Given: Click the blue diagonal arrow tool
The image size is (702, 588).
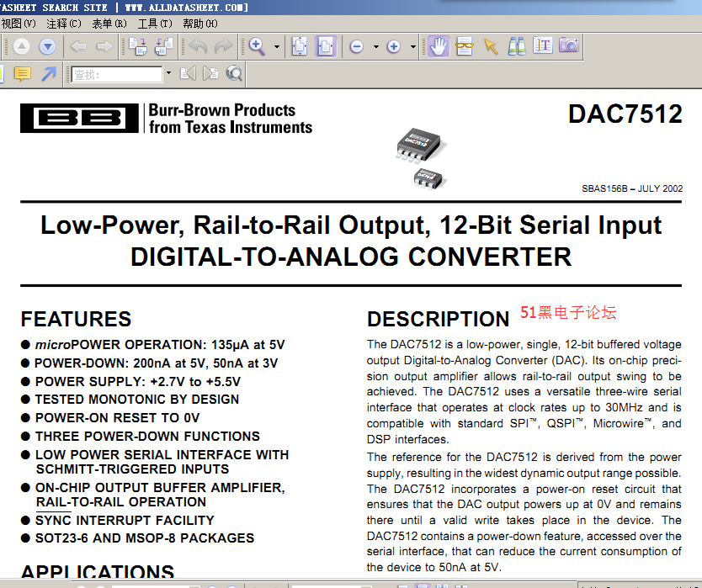Looking at the screenshot, I should point(49,74).
